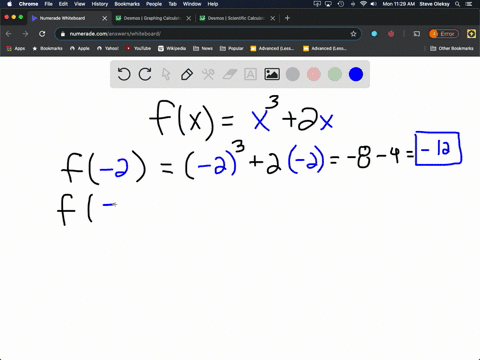Image resolution: width=480 pixels, height=360 pixels.
Task: Open the Apple bookmark
Action: point(80,48)
